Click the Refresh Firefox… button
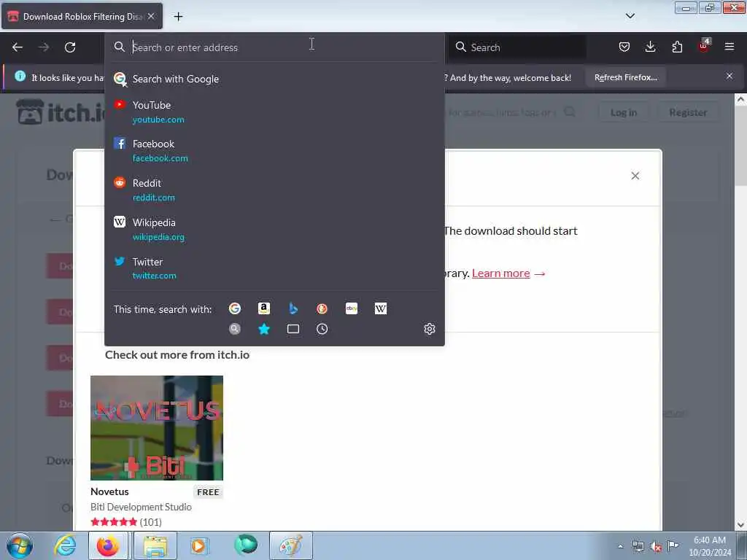Viewport: 747px width, 560px height. point(625,77)
